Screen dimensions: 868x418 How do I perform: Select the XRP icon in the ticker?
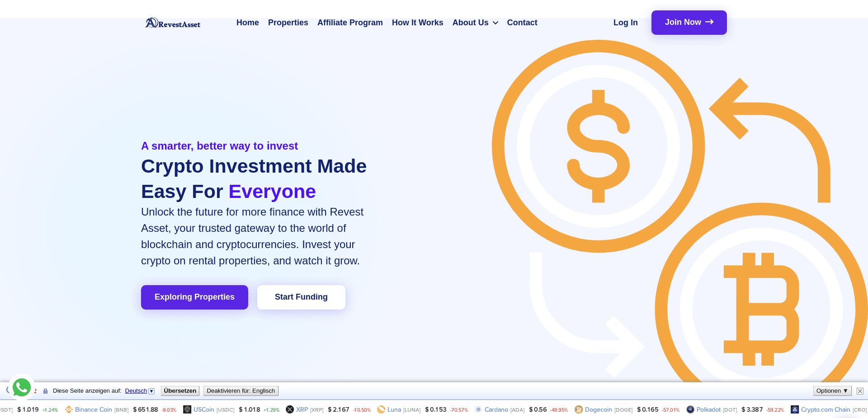pyautogui.click(x=289, y=409)
